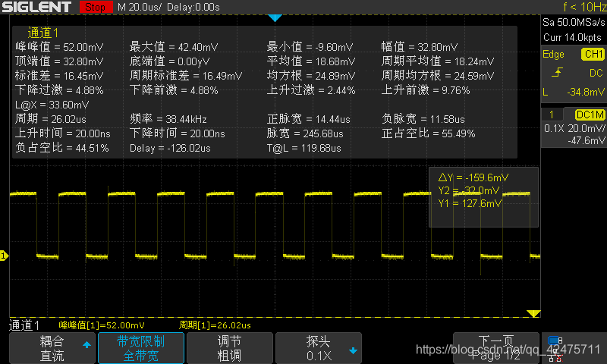Open the 探头 0.1X probe menu
This screenshot has width=607, height=364.
pos(318,348)
